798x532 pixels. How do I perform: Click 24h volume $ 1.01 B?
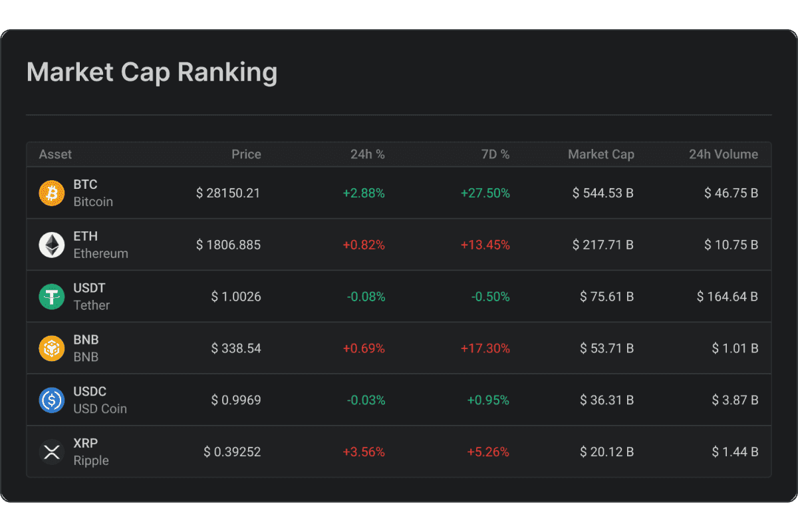735,348
